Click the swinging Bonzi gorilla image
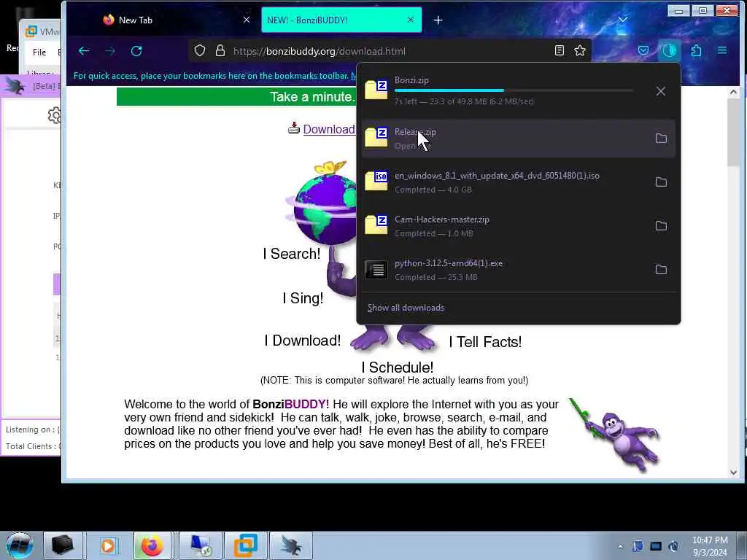747x560 pixels. (616, 435)
